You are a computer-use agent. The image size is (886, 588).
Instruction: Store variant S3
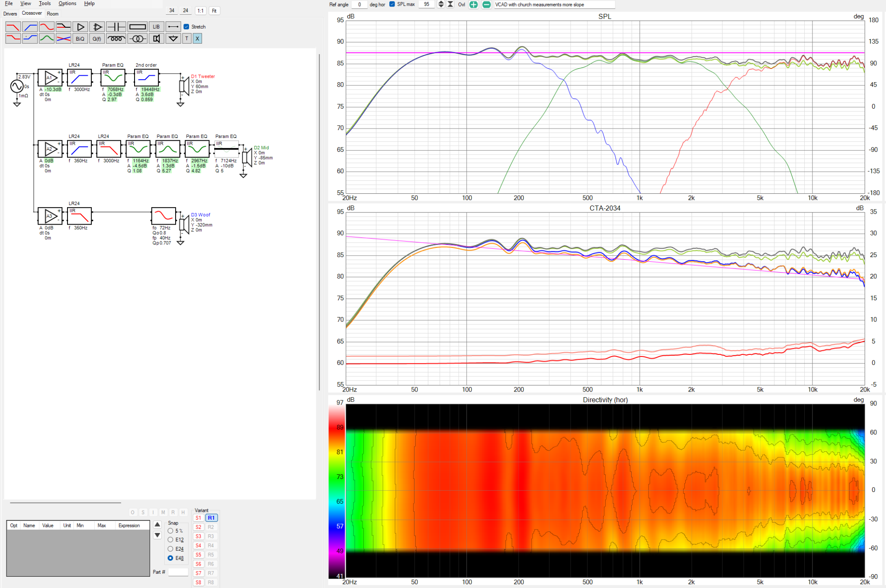click(199, 537)
